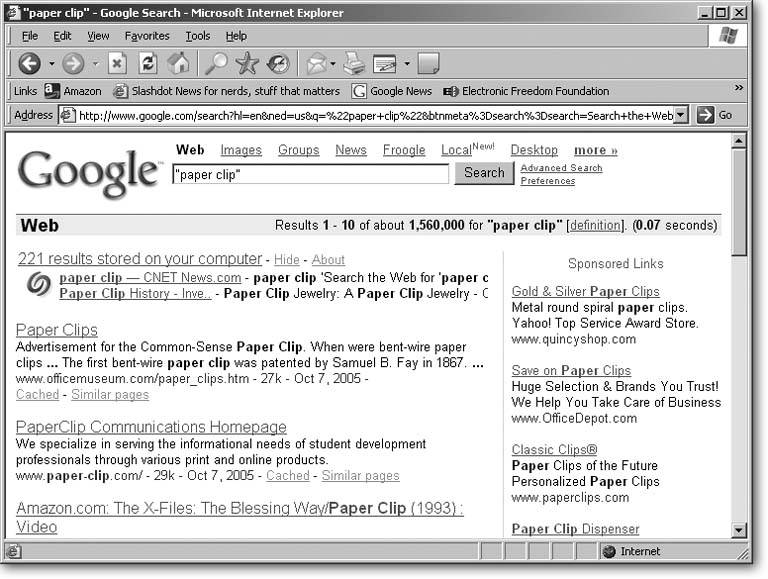Image resolution: width=768 pixels, height=579 pixels.
Task: Click the Mail envelope toolbar icon
Action: tap(316, 64)
